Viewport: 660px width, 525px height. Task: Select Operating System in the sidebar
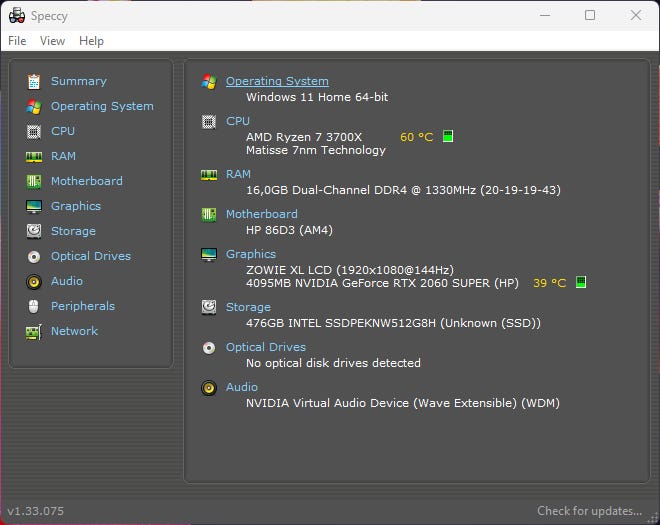click(x=102, y=106)
